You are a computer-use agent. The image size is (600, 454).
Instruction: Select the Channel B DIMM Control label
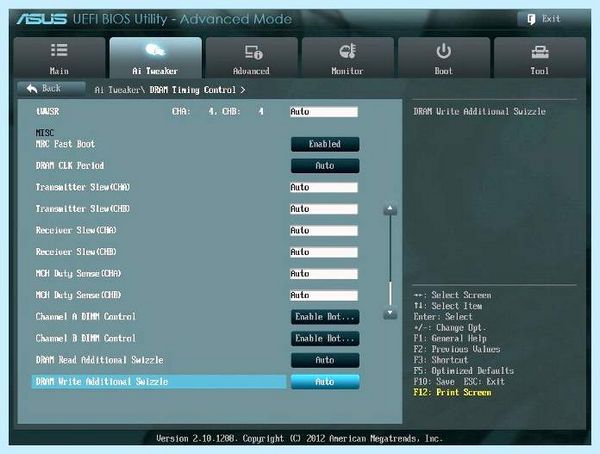click(85, 338)
